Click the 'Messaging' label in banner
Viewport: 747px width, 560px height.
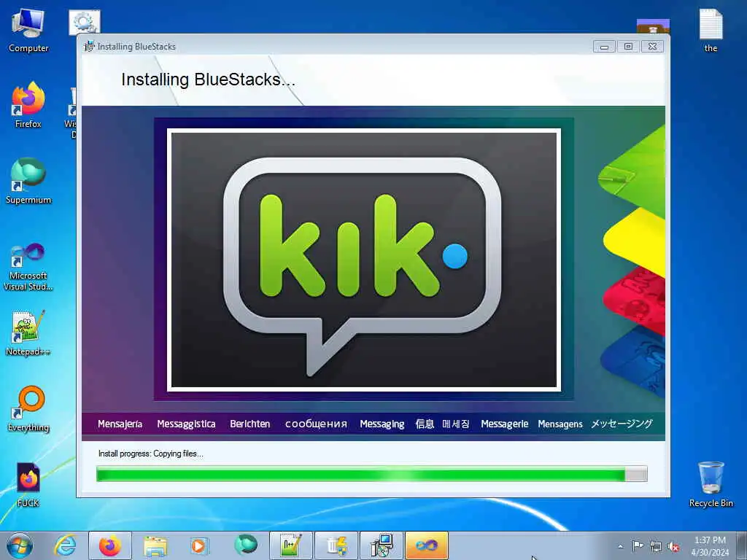coord(382,424)
